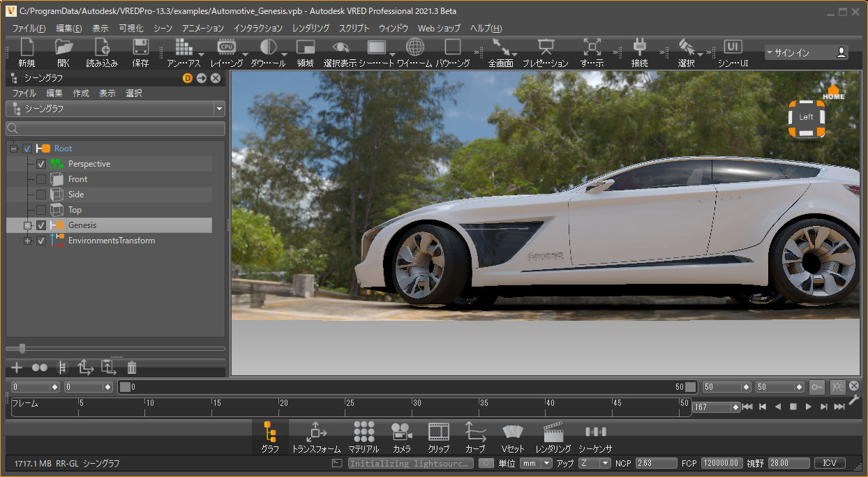The height and width of the screenshot is (477, 868).
Task: Open the Animation menu in menu bar
Action: click(x=203, y=29)
